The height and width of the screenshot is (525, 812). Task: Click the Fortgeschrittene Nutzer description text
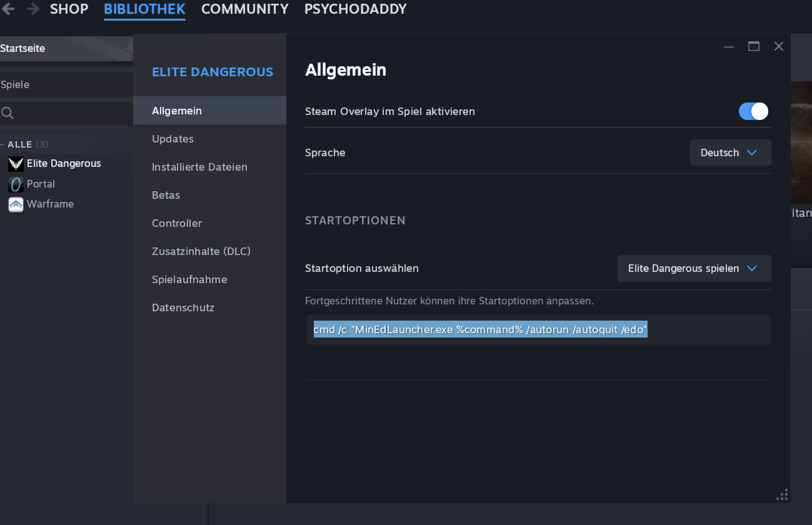449,301
